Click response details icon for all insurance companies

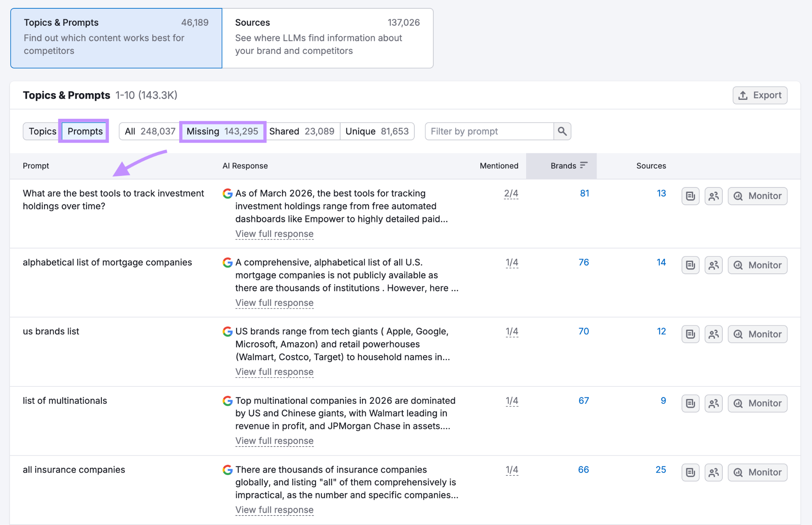690,472
